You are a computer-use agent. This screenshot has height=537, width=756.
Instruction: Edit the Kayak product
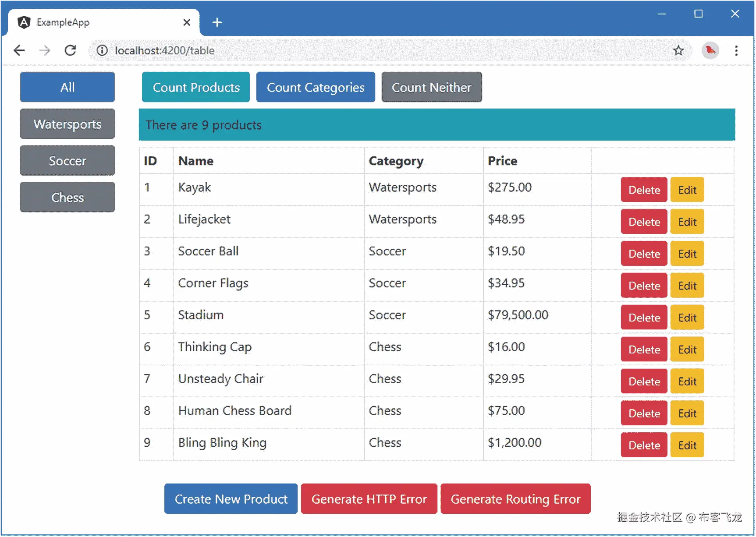tap(687, 190)
